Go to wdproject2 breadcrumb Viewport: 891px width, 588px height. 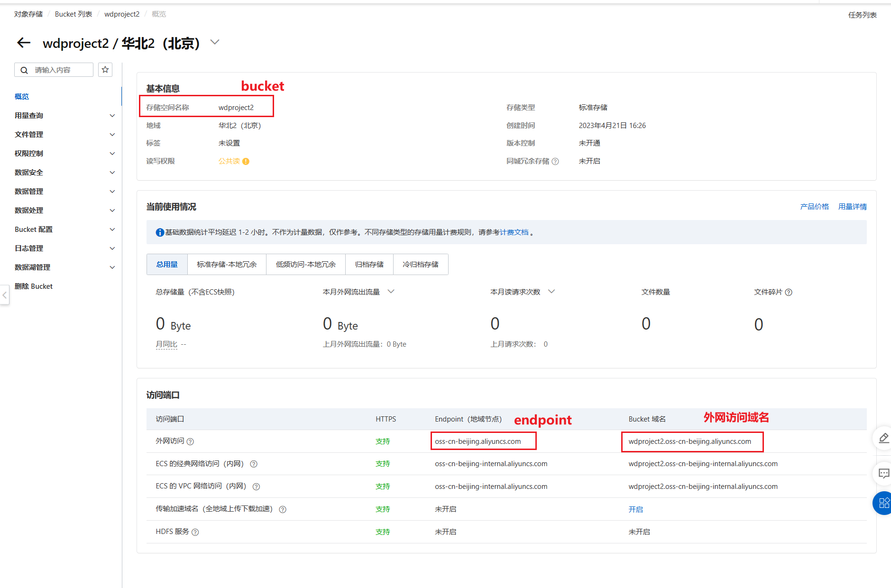pyautogui.click(x=122, y=14)
